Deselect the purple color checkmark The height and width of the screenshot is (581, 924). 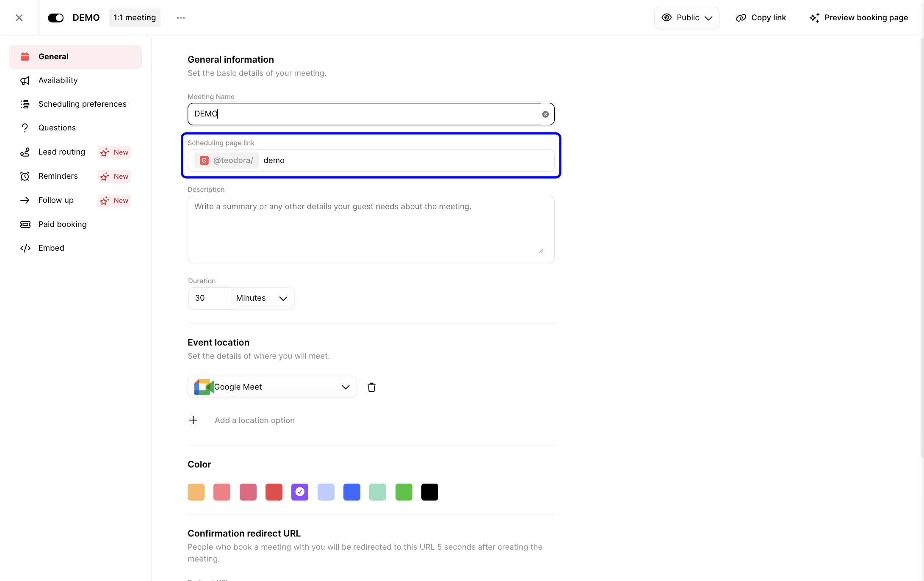pos(299,492)
